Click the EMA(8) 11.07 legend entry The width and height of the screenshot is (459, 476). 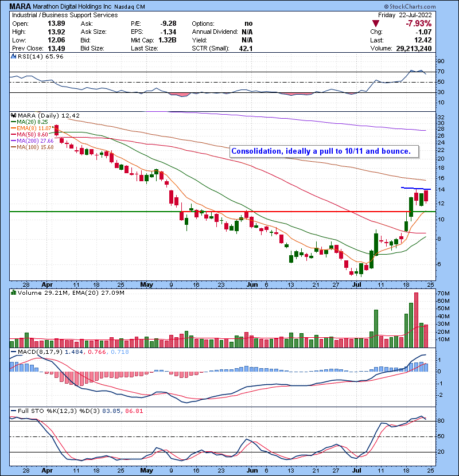pyautogui.click(x=32, y=128)
